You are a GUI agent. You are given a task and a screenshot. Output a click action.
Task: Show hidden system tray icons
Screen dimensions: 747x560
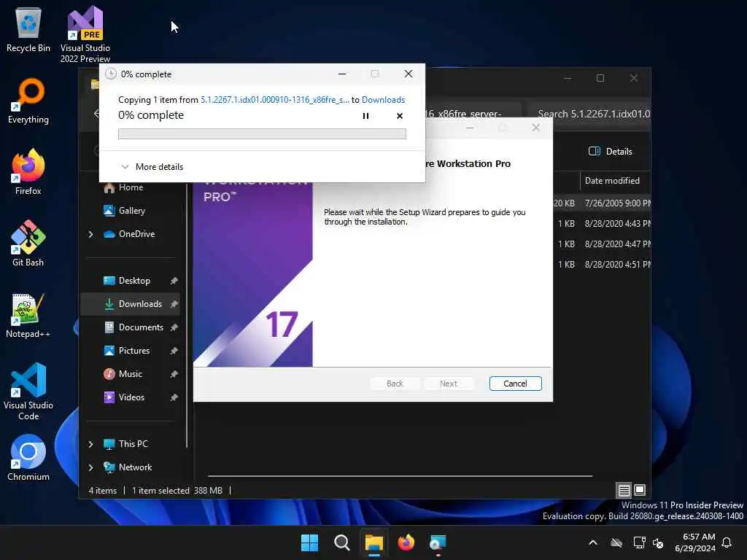593,542
